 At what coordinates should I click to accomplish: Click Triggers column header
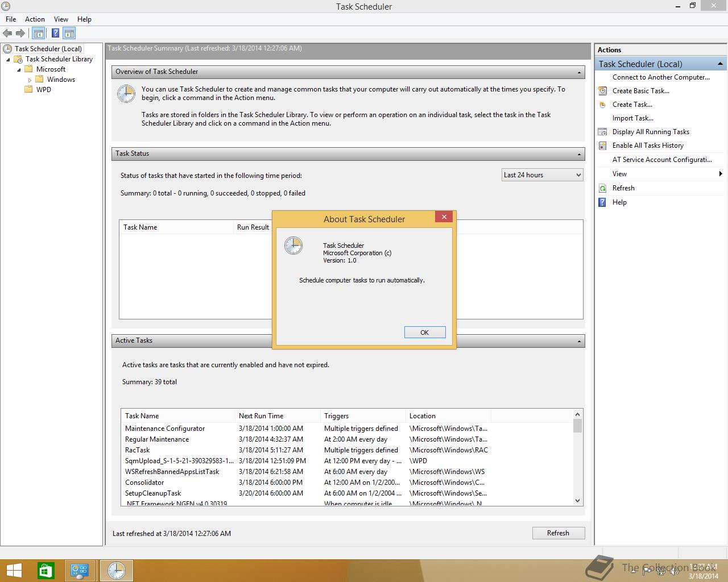click(x=363, y=416)
